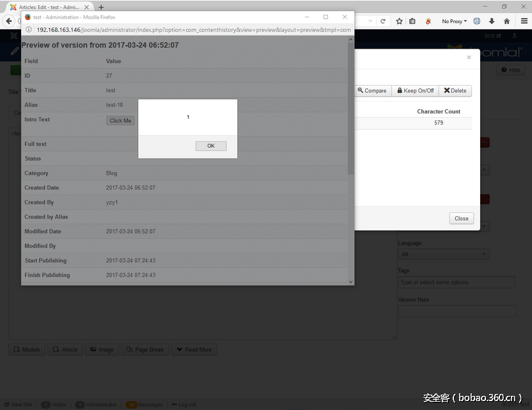Screen dimensions: 532x410
Task: Close the version history modal with Close
Action: (x=461, y=218)
